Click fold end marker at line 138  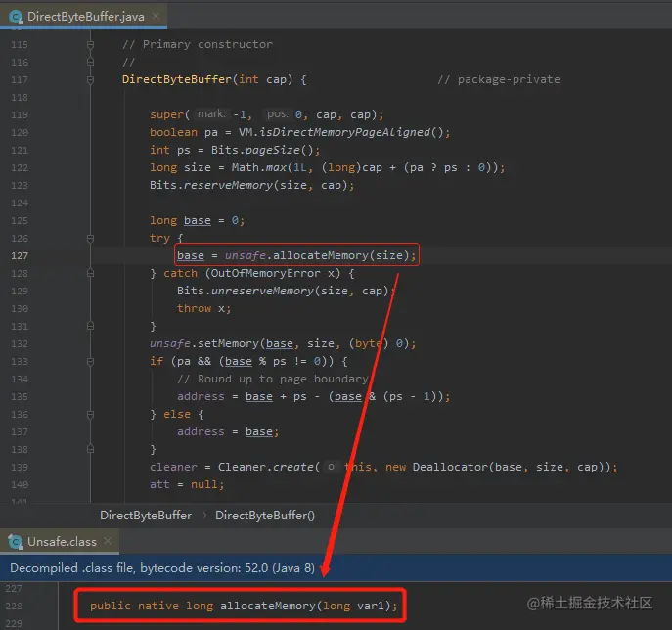pyautogui.click(x=90, y=449)
